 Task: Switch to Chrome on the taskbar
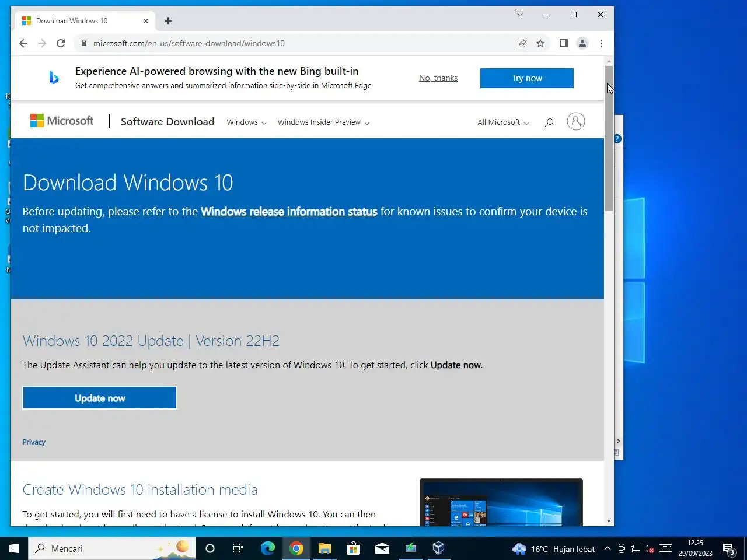tap(296, 548)
